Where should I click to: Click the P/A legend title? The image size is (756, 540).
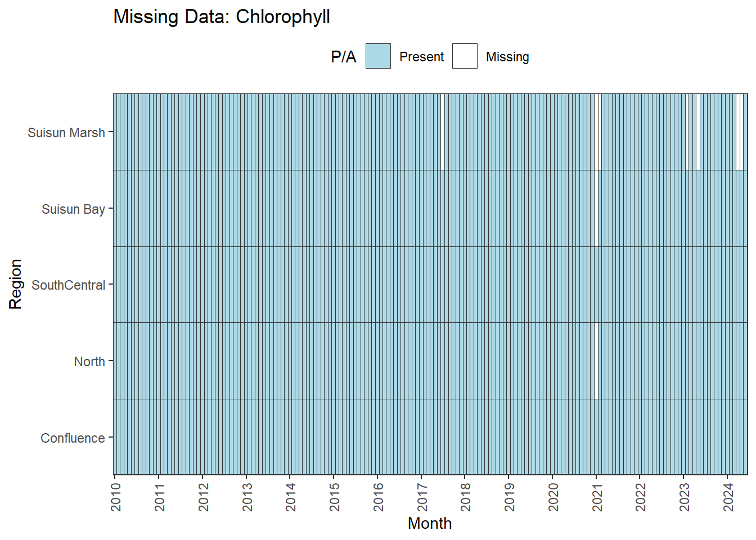(x=343, y=57)
